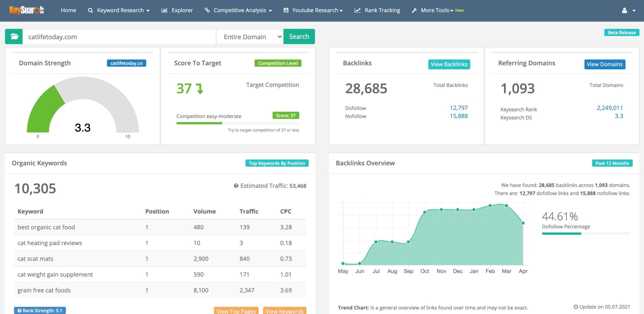Click the Score: 37 badge
This screenshot has height=314, width=644.
click(286, 116)
